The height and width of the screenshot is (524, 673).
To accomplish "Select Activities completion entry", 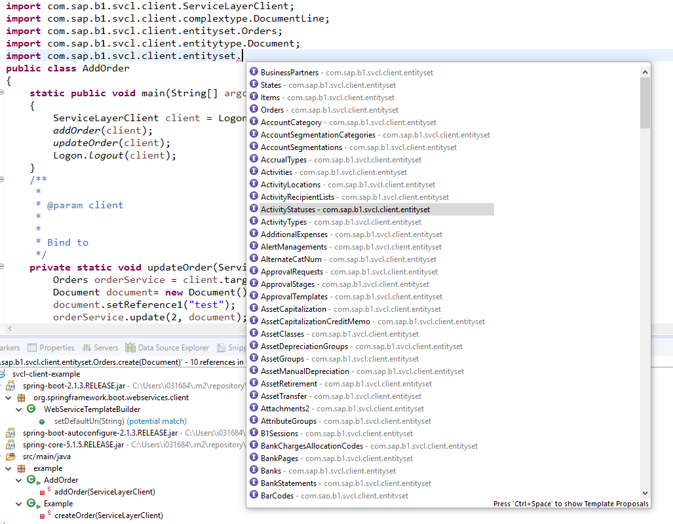I will tap(328, 172).
